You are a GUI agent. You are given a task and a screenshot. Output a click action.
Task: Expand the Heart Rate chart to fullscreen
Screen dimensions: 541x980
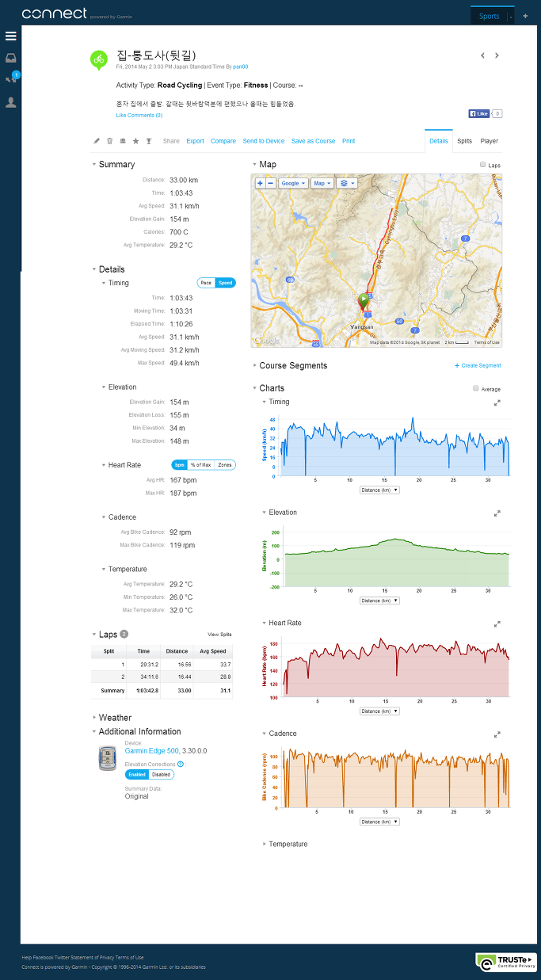[497, 624]
